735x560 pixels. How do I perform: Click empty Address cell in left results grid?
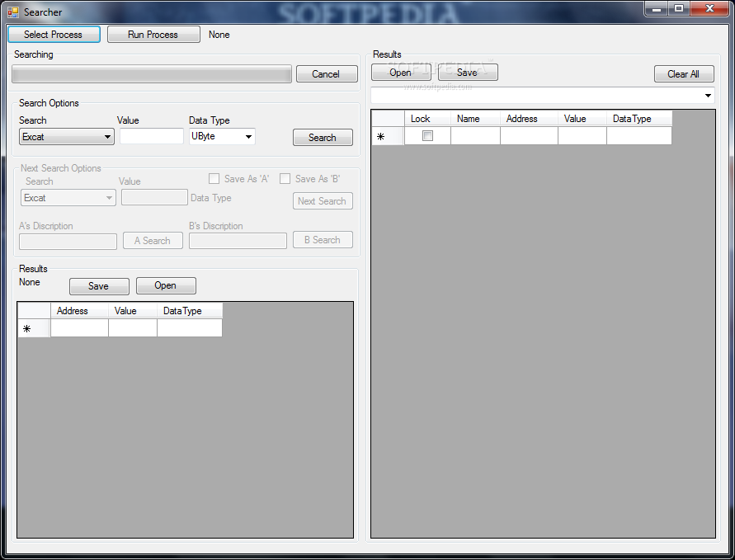pyautogui.click(x=79, y=328)
